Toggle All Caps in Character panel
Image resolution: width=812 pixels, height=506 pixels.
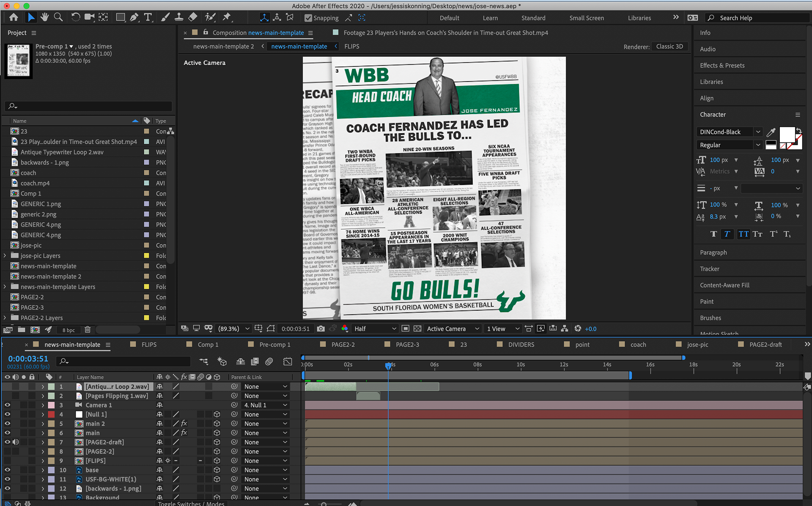point(743,234)
